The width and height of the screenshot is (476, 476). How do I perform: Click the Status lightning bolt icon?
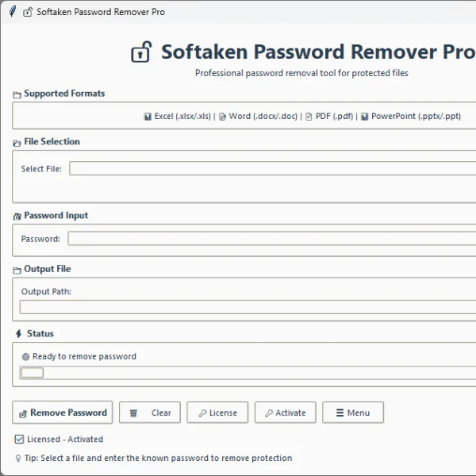click(18, 334)
